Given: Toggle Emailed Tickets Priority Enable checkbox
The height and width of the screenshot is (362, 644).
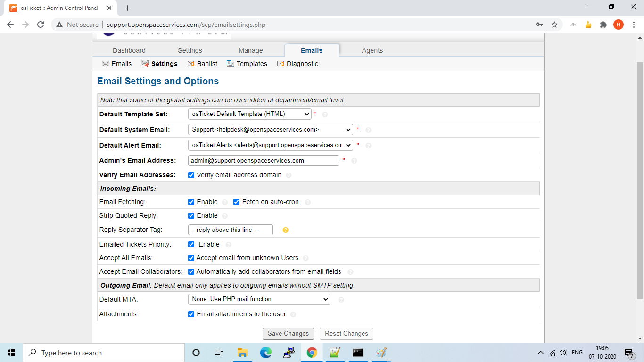Looking at the screenshot, I should [191, 244].
